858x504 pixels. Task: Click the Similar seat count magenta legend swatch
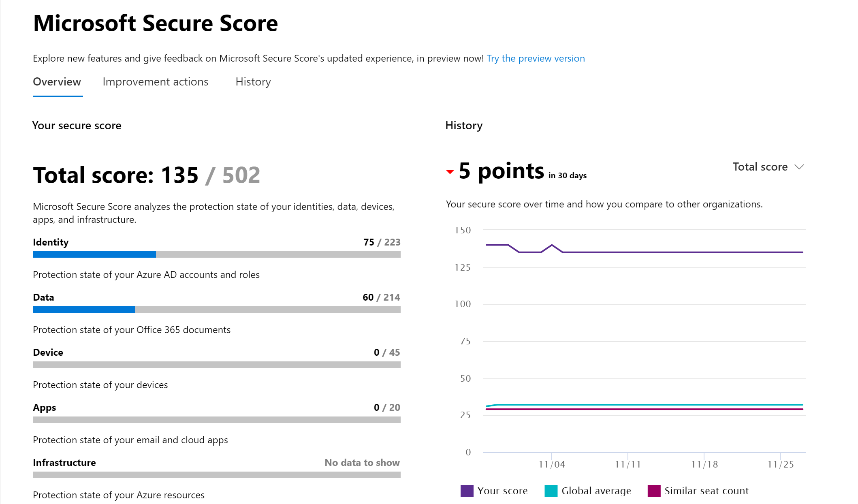coord(654,491)
